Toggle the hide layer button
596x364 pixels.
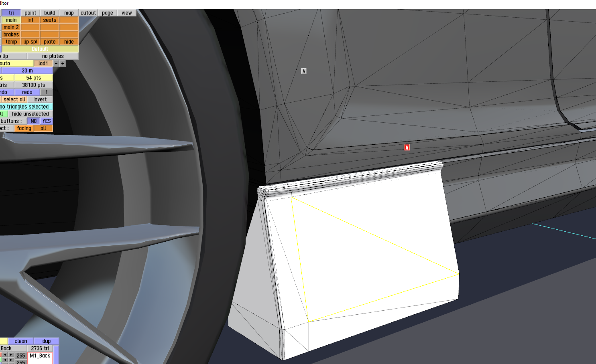point(69,42)
